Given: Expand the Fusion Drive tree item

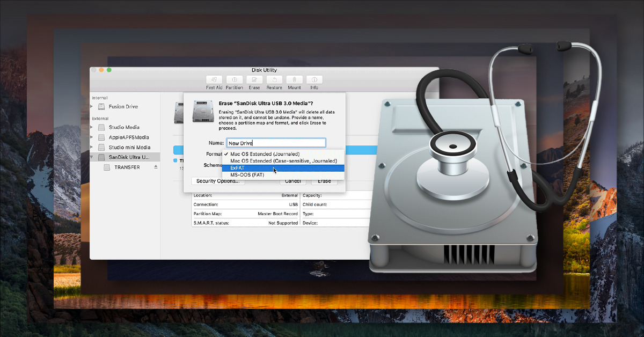Looking at the screenshot, I should [x=92, y=106].
